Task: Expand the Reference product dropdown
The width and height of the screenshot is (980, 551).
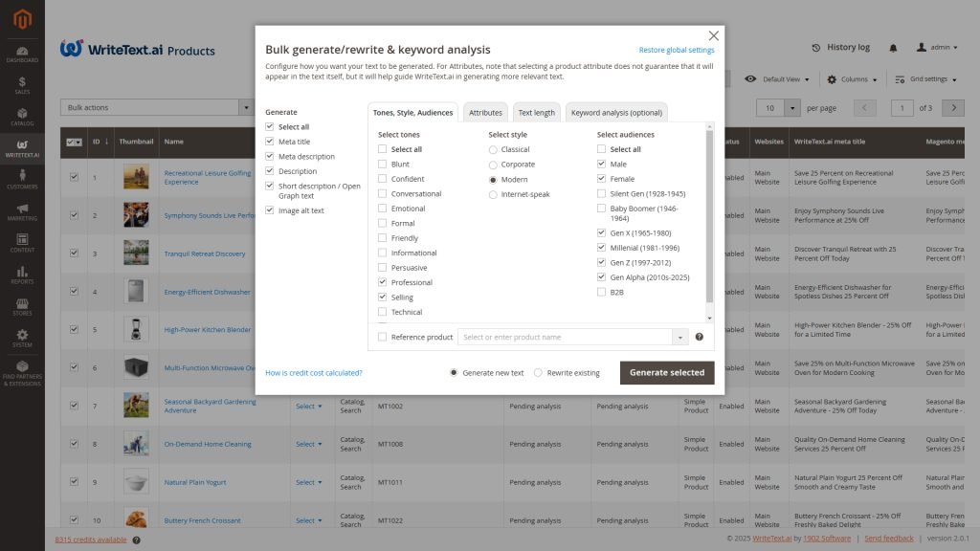Action: coord(679,337)
